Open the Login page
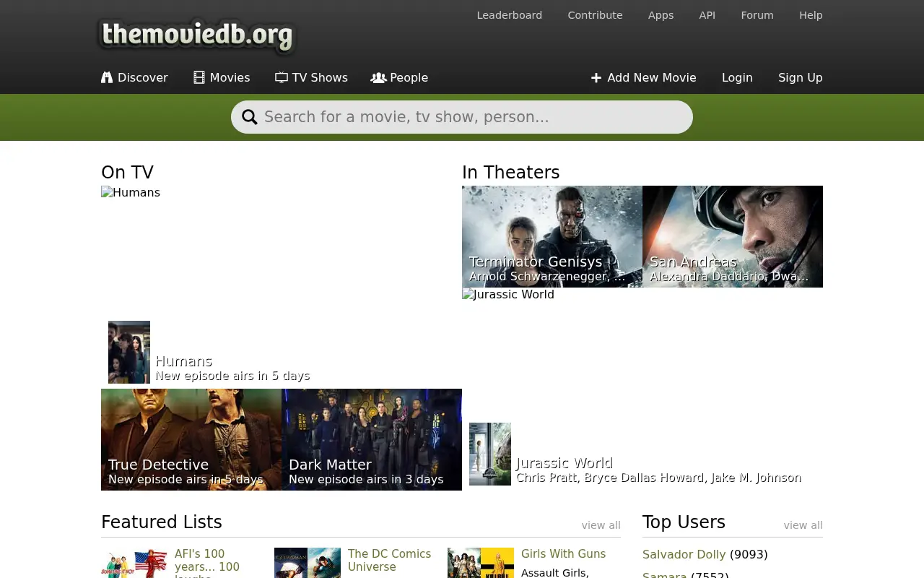Screen dimensions: 924x578 [x=737, y=77]
